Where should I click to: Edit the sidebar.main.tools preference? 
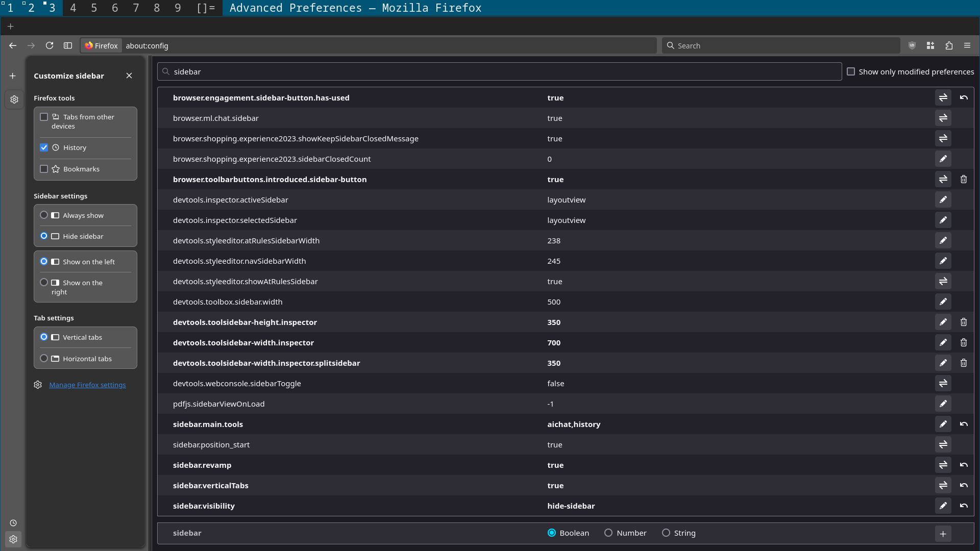943,424
